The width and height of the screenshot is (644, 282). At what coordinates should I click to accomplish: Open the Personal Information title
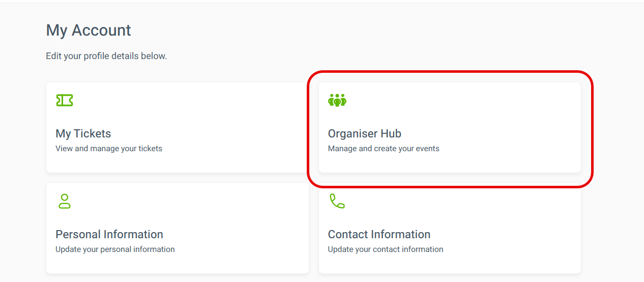tap(109, 234)
